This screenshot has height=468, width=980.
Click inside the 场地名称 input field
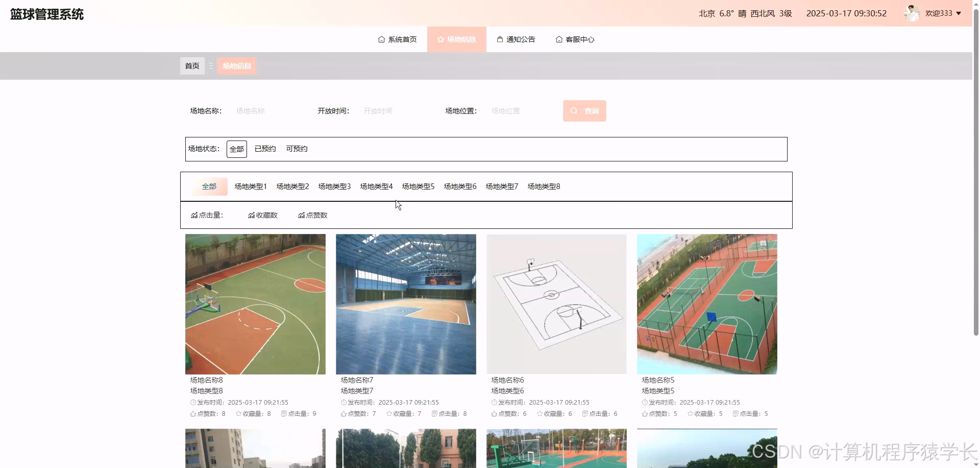point(265,110)
